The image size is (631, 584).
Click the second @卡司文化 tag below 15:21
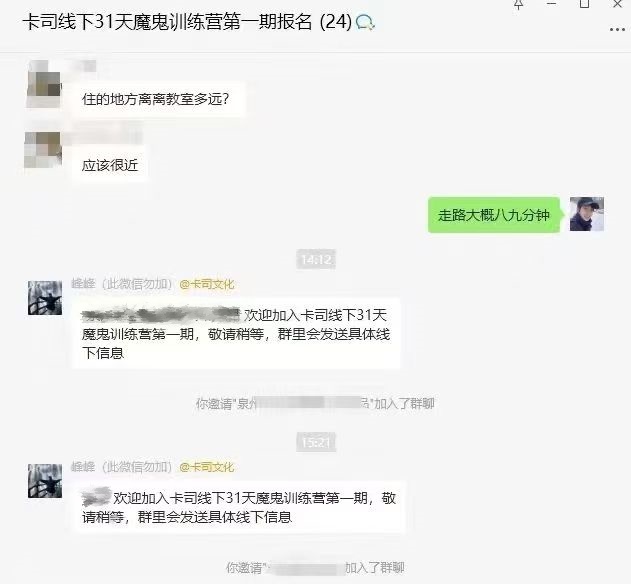(x=207, y=467)
